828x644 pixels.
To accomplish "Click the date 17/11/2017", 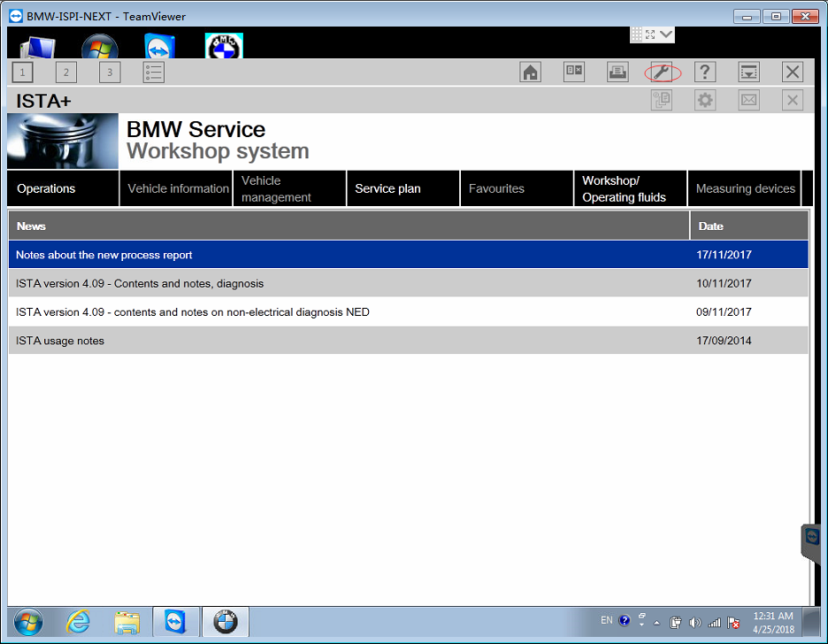I will [x=724, y=255].
